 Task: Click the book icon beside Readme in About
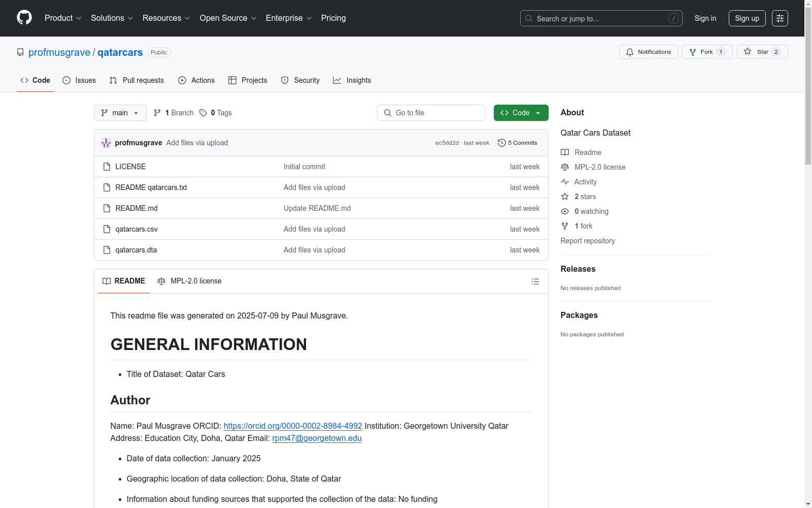565,152
